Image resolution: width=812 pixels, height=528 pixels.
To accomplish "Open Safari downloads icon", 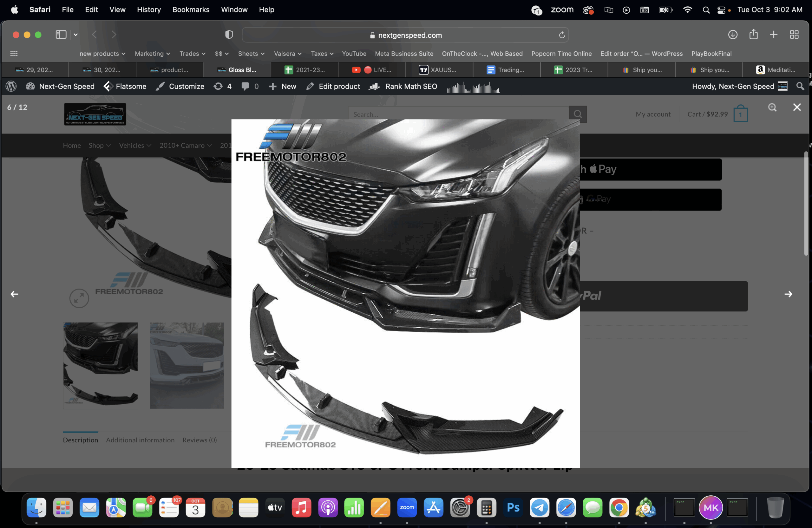I will click(x=732, y=35).
